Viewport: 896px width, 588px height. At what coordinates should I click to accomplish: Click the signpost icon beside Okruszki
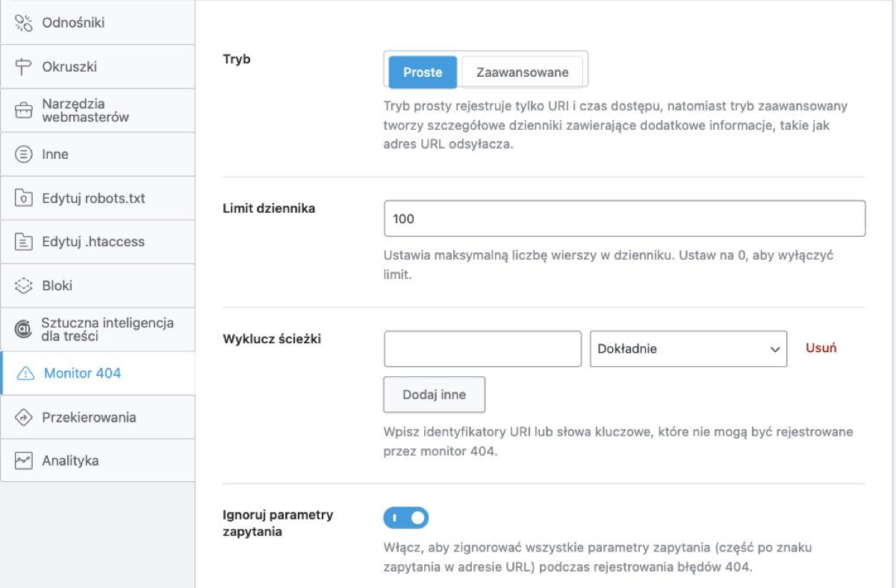[x=24, y=67]
